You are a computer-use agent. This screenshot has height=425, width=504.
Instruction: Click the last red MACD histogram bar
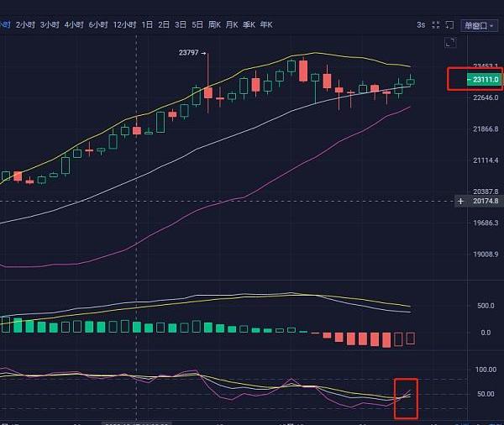[411, 338]
